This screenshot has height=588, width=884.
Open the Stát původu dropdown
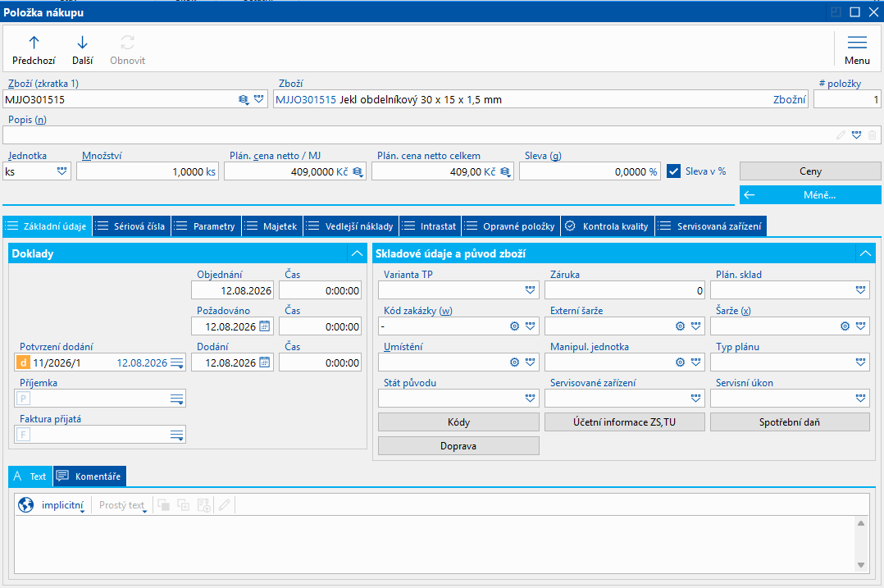(530, 399)
